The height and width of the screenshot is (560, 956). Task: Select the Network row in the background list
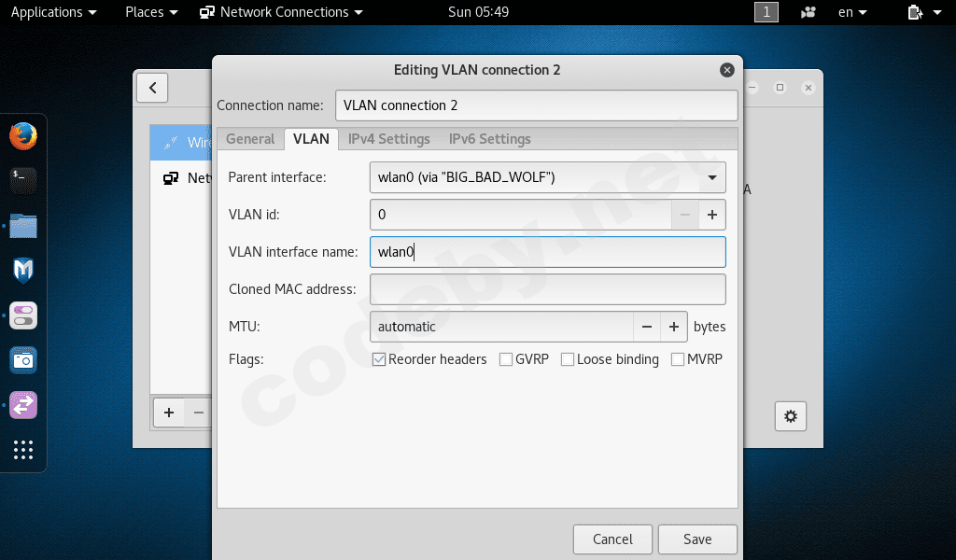pos(181,178)
